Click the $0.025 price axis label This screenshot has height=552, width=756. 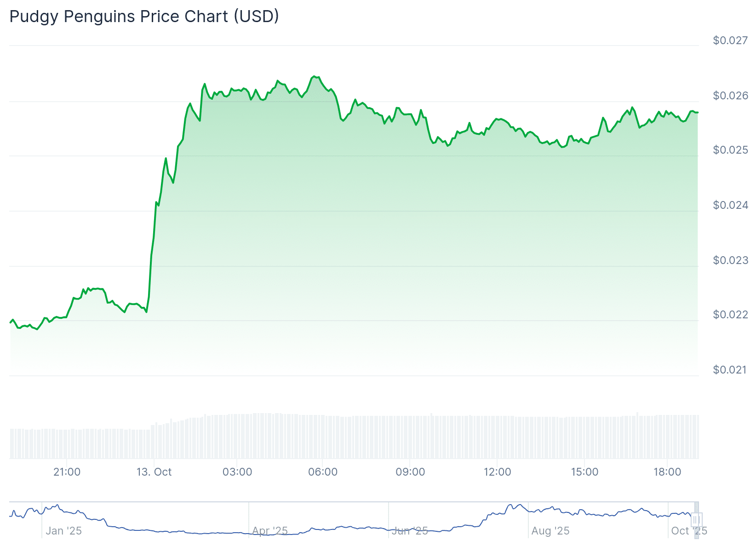coord(730,150)
